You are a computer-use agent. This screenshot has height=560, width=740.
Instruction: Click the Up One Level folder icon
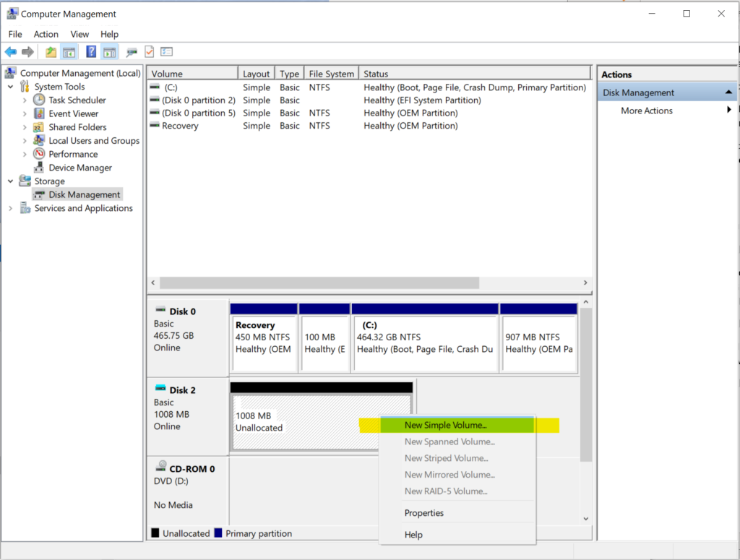tap(51, 52)
